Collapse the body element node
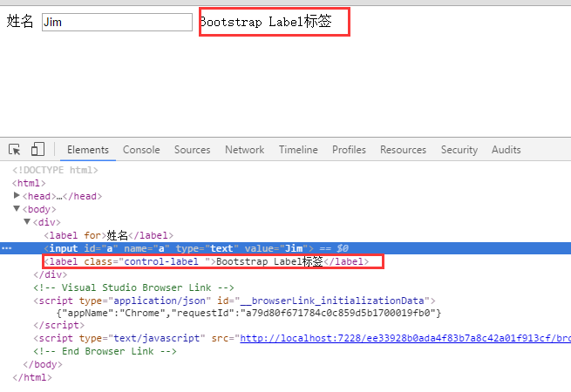The width and height of the screenshot is (571, 392). (17, 209)
